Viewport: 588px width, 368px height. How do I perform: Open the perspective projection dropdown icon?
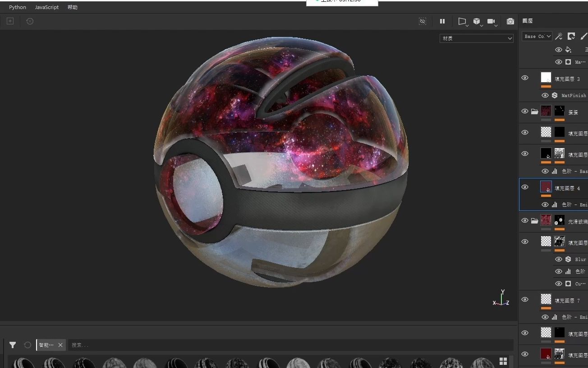click(x=463, y=21)
